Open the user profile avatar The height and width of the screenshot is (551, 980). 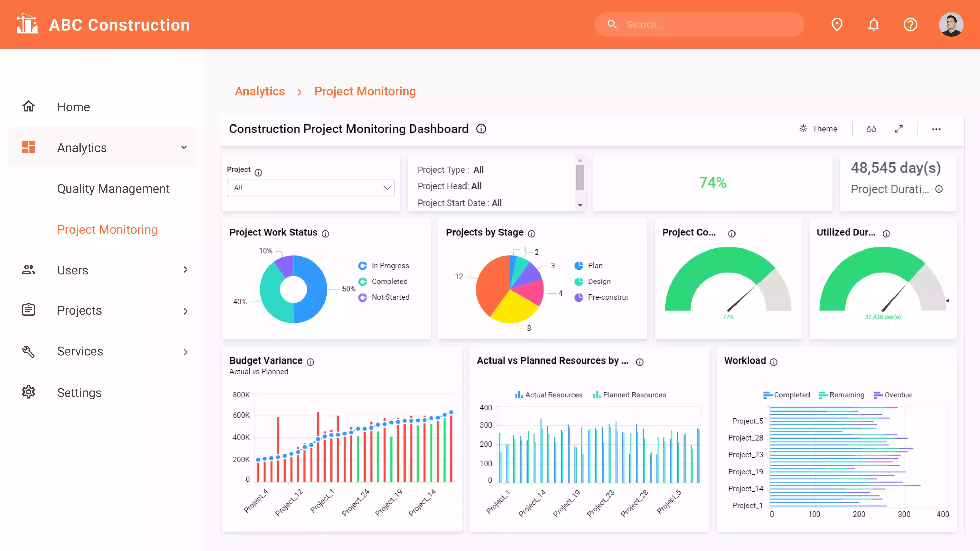[951, 24]
